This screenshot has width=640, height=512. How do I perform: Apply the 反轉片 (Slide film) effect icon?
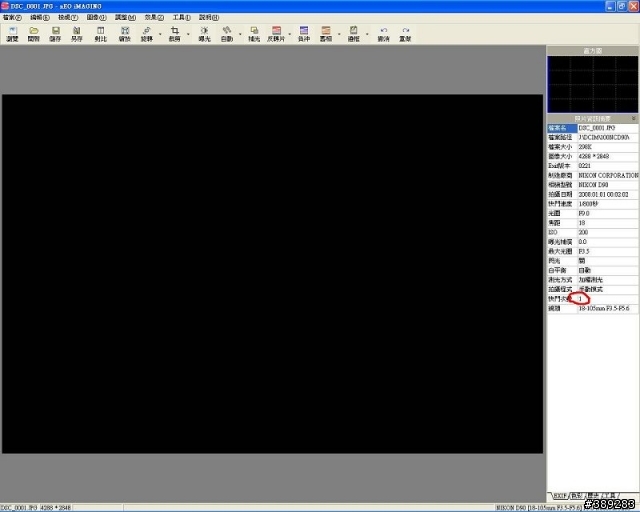[x=276, y=34]
